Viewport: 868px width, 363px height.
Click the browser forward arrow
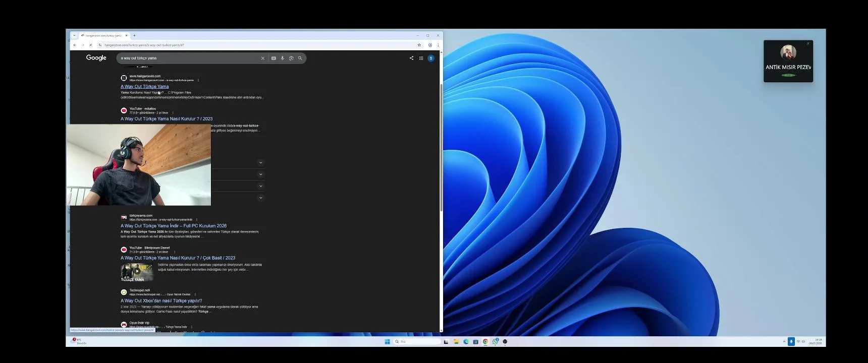tap(83, 45)
